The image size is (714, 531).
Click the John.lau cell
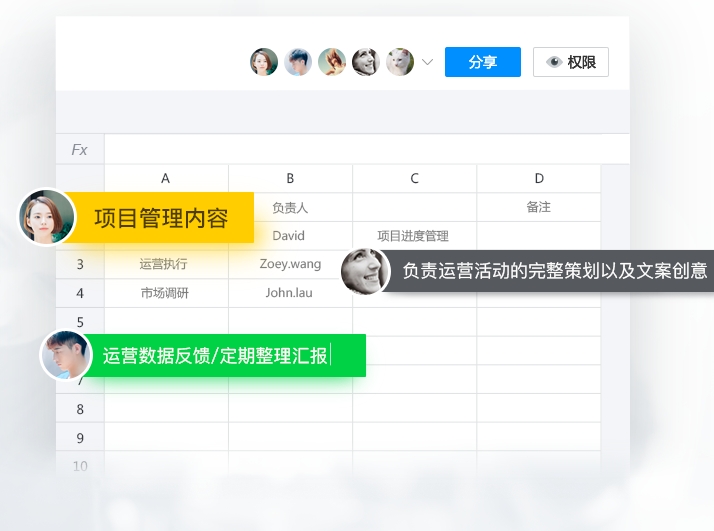point(290,293)
